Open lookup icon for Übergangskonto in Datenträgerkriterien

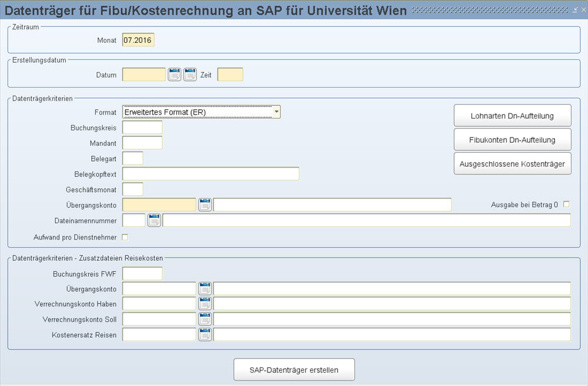coord(205,204)
